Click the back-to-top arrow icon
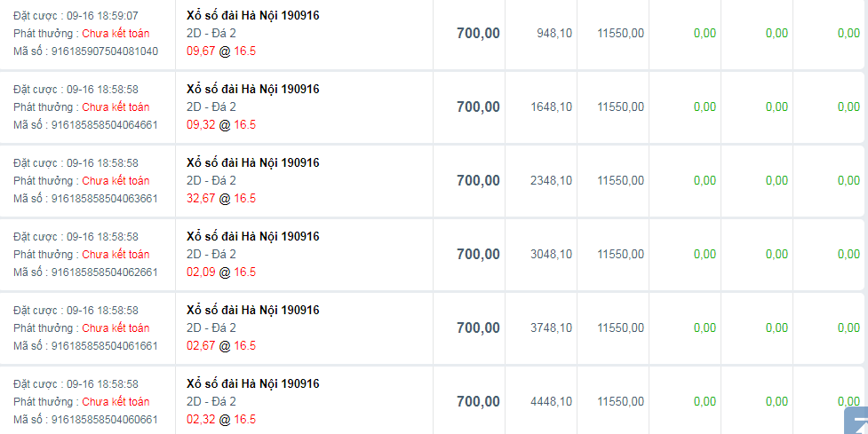The width and height of the screenshot is (868, 434). click(856, 421)
